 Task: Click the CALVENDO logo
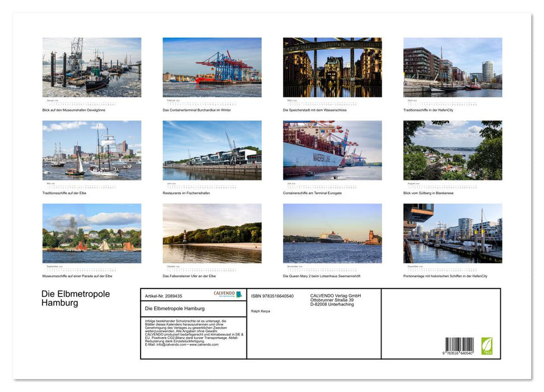point(224,293)
